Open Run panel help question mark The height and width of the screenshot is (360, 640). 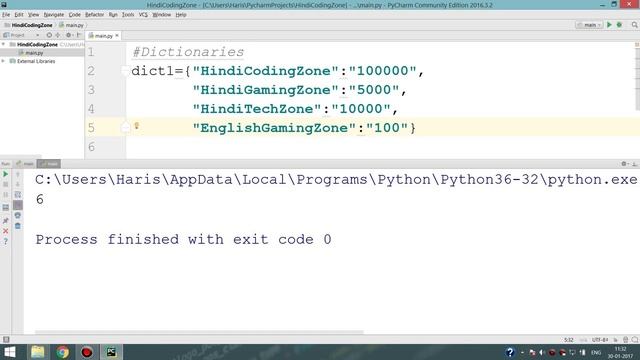coord(6,242)
